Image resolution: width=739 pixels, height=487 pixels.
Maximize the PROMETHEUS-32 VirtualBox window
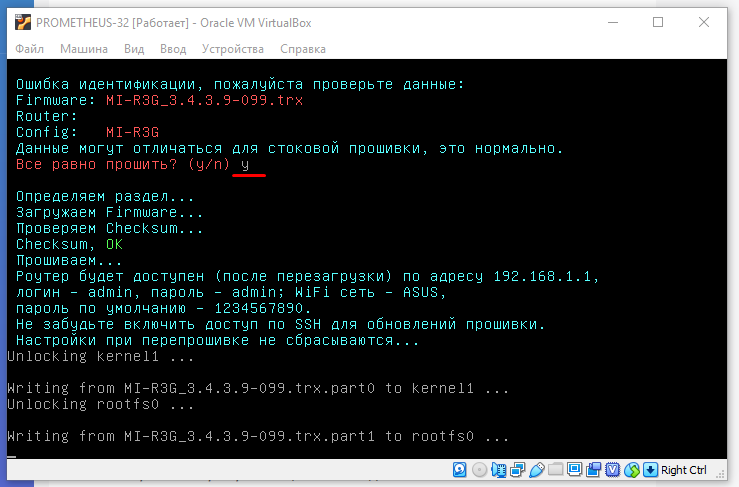658,21
